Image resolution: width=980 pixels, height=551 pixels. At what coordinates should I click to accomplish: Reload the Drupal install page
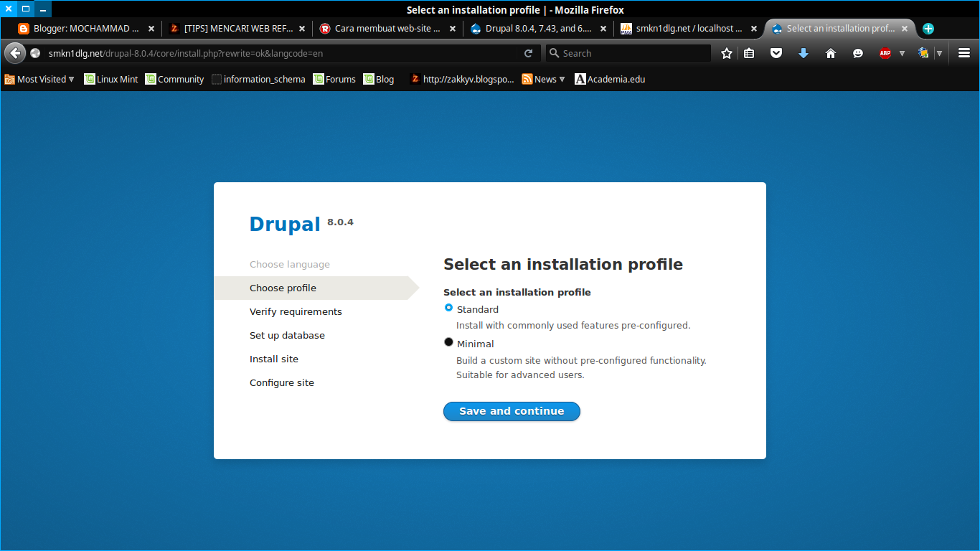tap(529, 52)
